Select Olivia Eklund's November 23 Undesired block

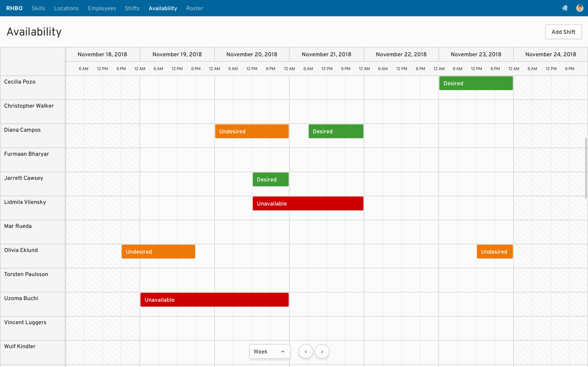pos(494,251)
